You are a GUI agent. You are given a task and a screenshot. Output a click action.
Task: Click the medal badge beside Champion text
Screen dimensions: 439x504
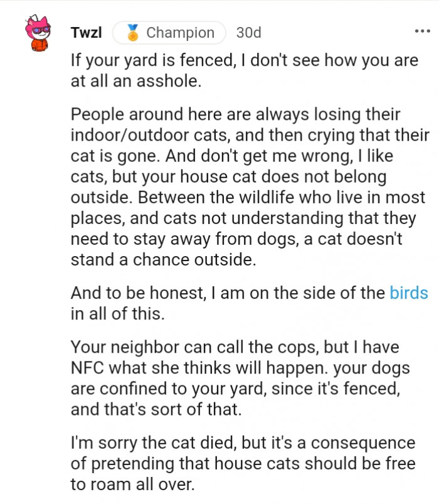coord(134,33)
